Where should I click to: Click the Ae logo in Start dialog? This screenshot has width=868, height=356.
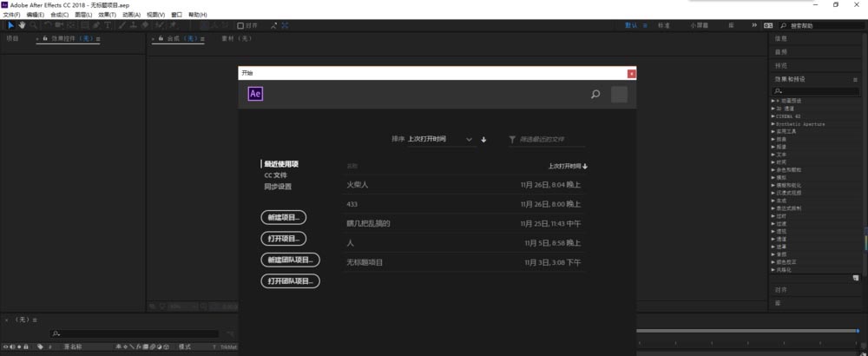pyautogui.click(x=255, y=95)
